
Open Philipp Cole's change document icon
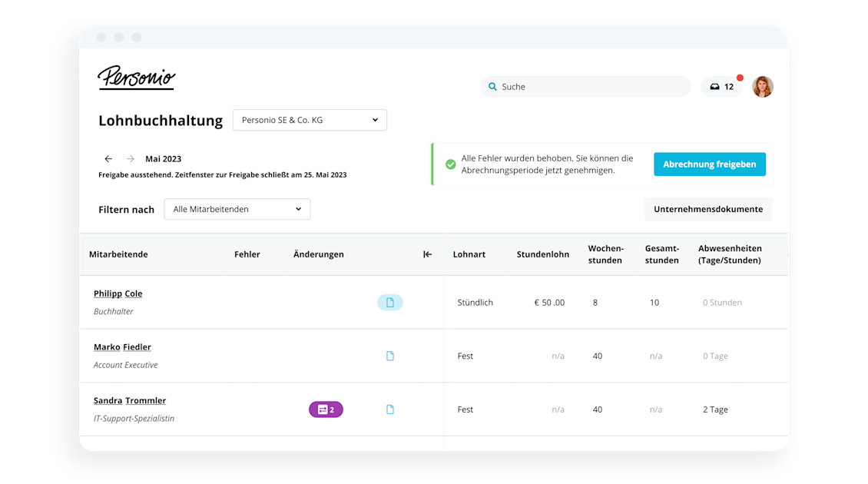390,302
